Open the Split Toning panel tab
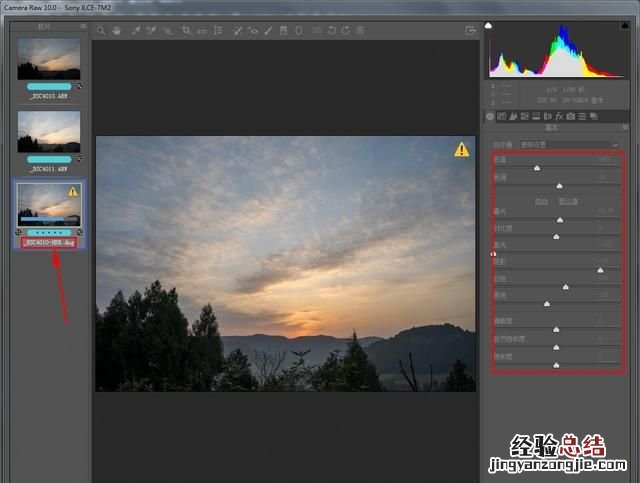640x483 pixels. 536,117
